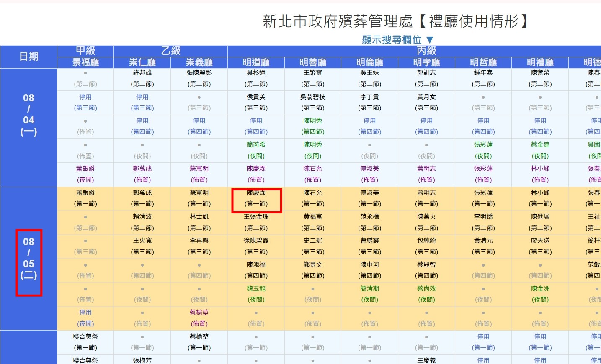Select the 徐陳碧霞 third-session cell

[x=256, y=246]
